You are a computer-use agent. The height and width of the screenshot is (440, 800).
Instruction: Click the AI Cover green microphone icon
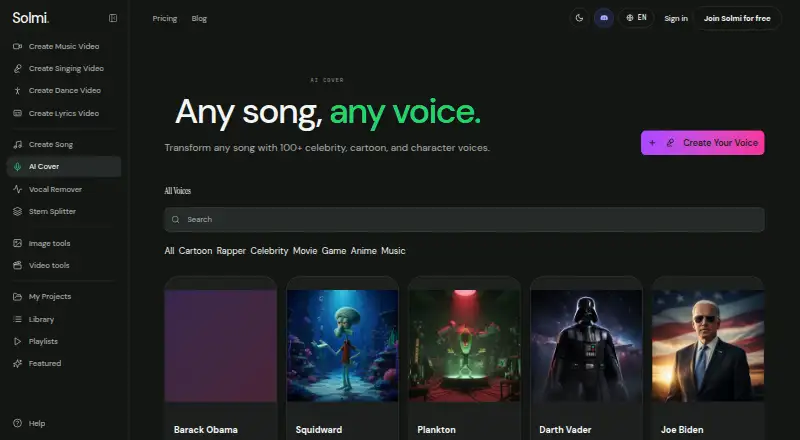(x=17, y=166)
